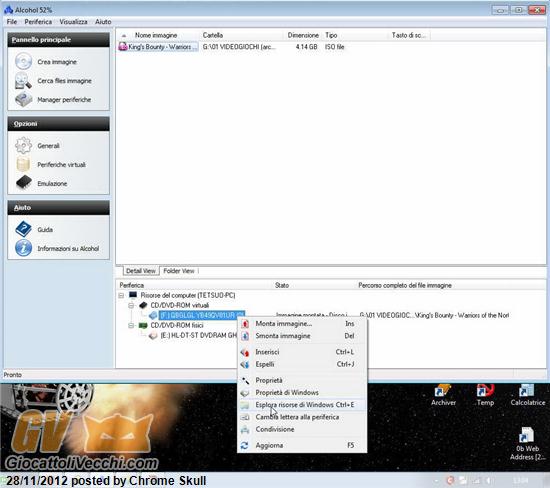Select Esplora risorse di Windows entry
The image size is (550, 488).
[302, 405]
